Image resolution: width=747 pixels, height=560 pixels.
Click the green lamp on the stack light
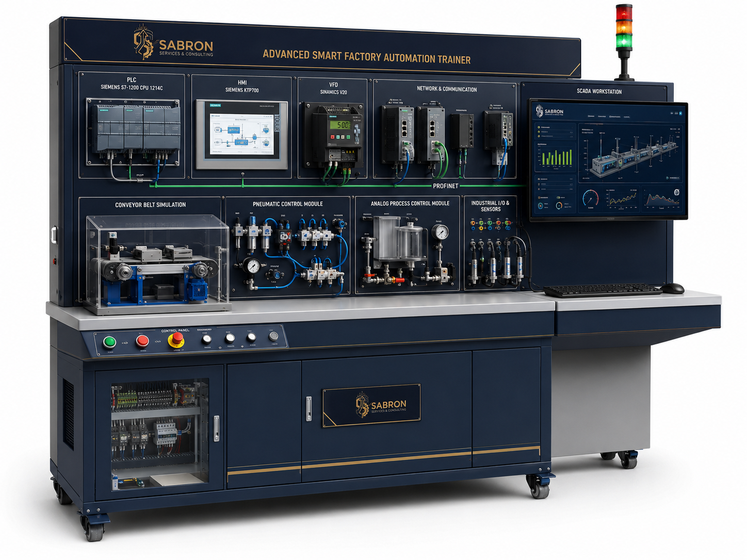click(624, 41)
